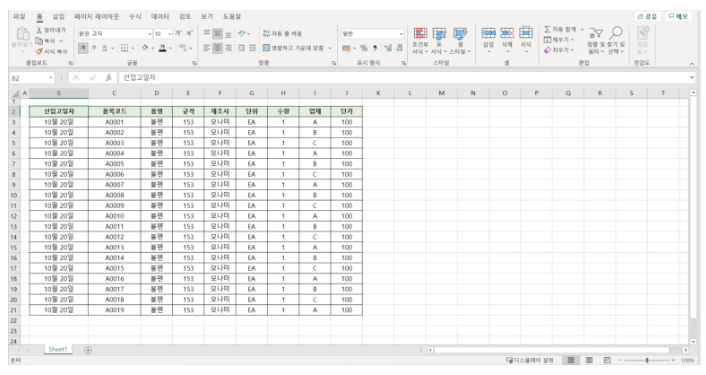The width and height of the screenshot is (706, 375).
Task: Apply comma style
Action: click(375, 48)
